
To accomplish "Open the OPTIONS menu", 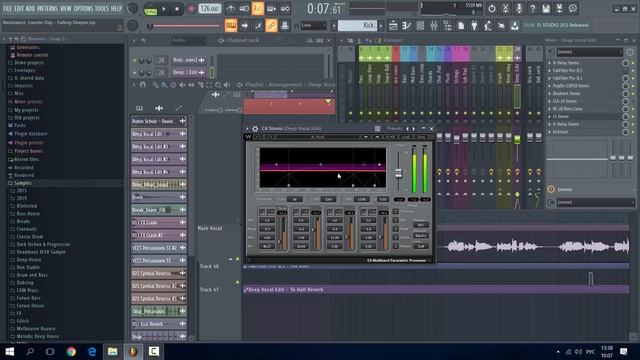I will click(x=83, y=8).
